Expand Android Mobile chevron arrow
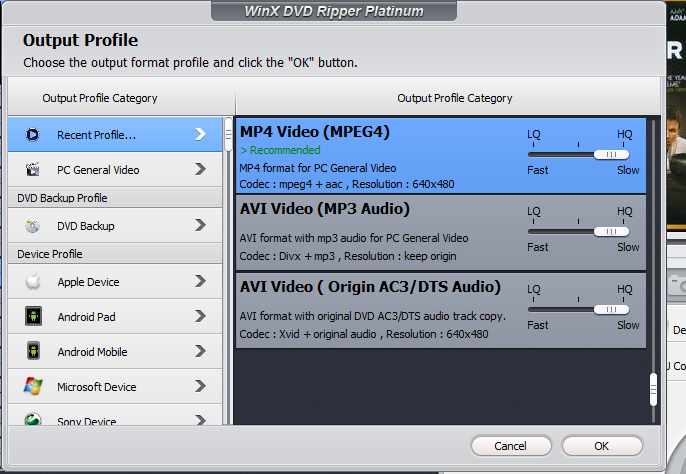Screen dimensions: 686x474 pos(200,351)
